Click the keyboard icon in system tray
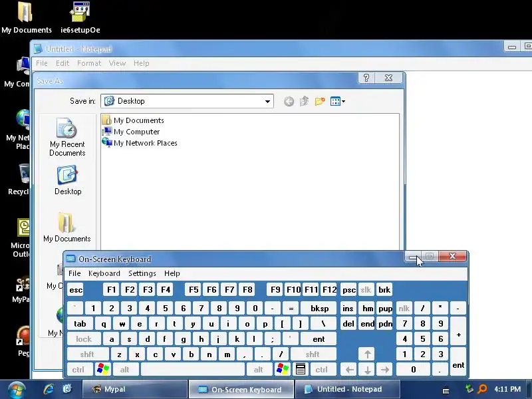 (x=446, y=390)
